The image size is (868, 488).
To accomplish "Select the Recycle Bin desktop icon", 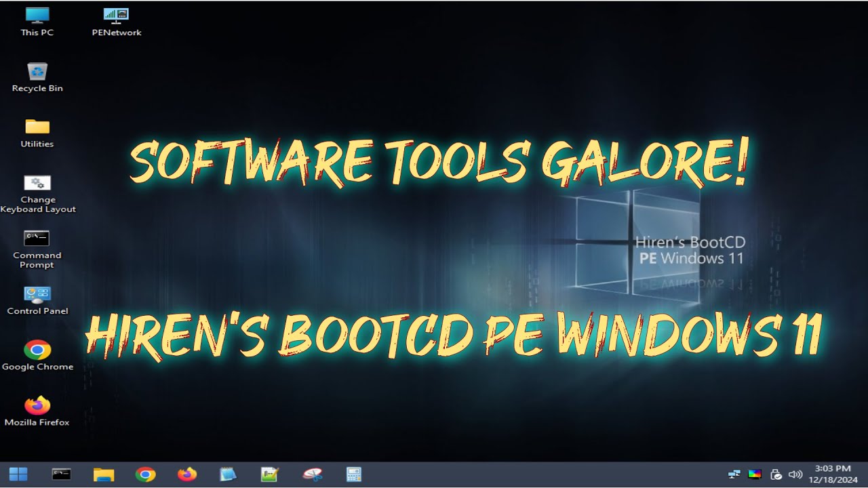I will pos(37,77).
